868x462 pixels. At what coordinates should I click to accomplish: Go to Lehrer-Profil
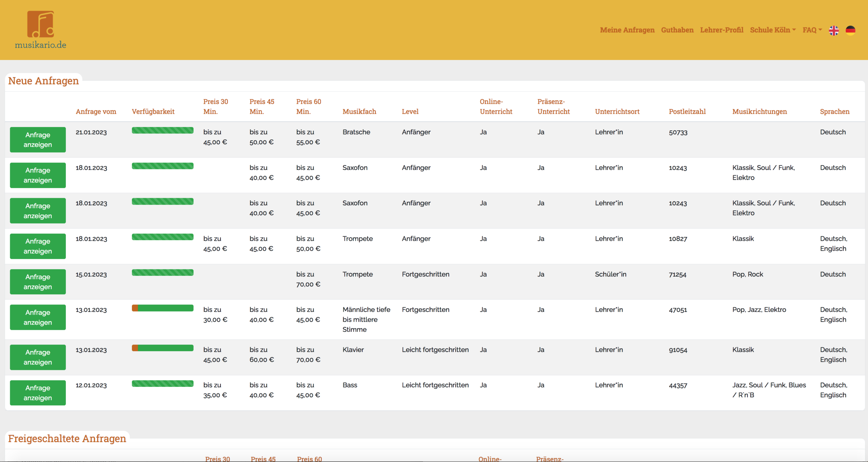(722, 30)
